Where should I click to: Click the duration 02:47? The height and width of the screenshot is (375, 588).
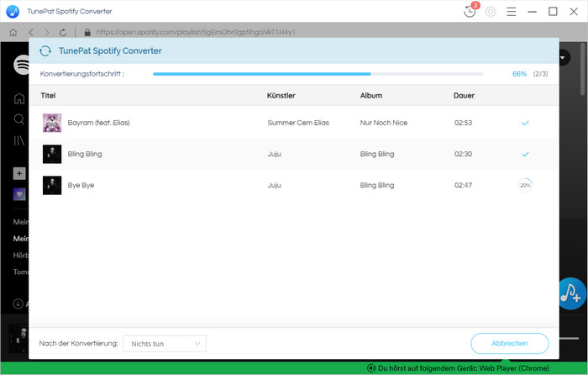pos(463,185)
